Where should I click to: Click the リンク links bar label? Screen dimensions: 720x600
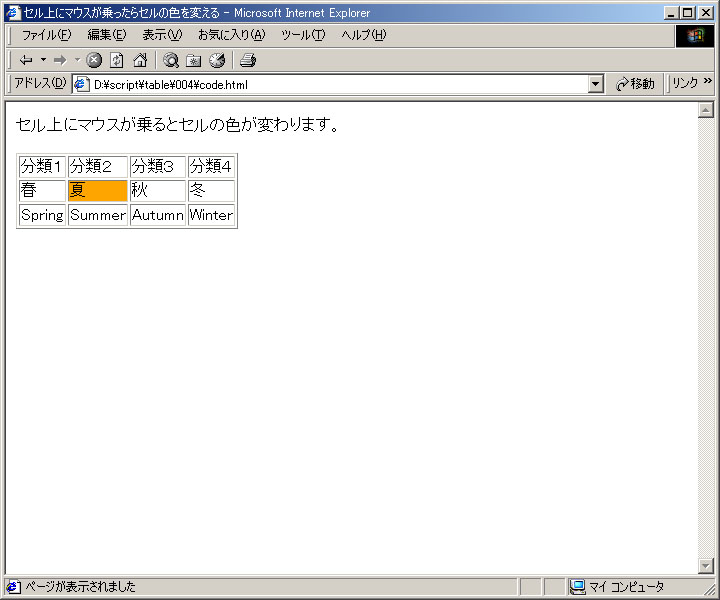pyautogui.click(x=685, y=83)
